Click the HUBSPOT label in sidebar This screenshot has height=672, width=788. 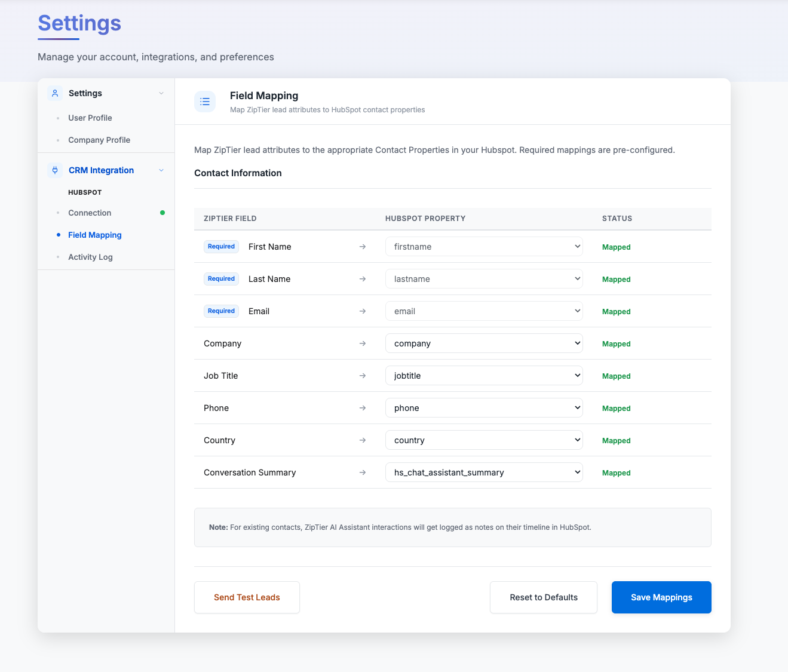85,192
